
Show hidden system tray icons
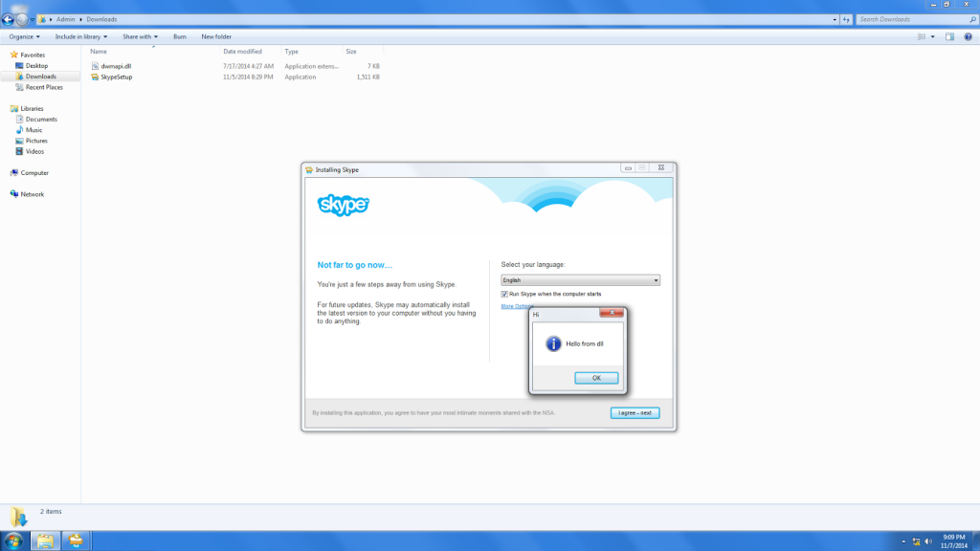coord(903,541)
